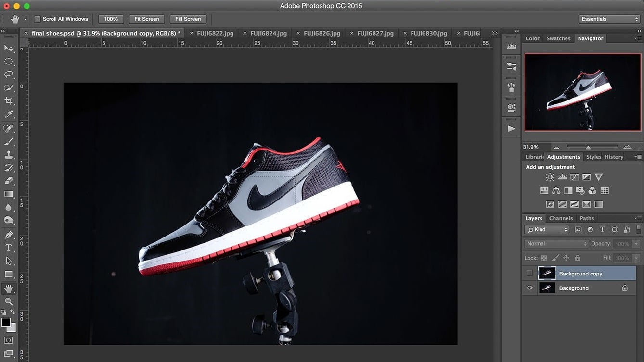
Task: Toggle filter for type layers
Action: pyautogui.click(x=602, y=230)
